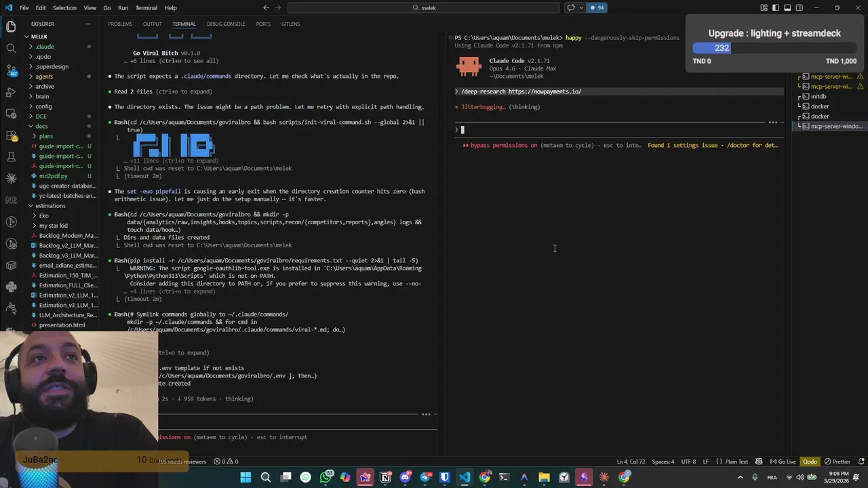The image size is (868, 488).
Task: Open the Extensions view in activity bar
Action: (x=11, y=135)
